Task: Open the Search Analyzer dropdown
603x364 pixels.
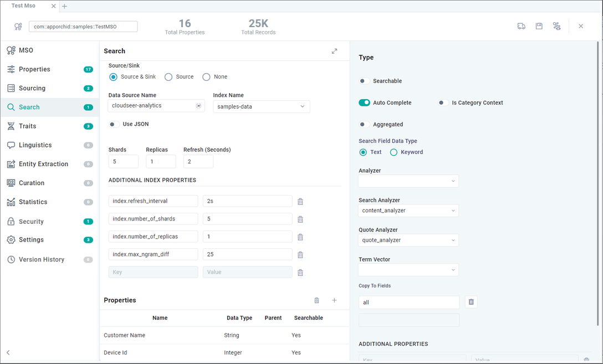Action: click(x=408, y=211)
